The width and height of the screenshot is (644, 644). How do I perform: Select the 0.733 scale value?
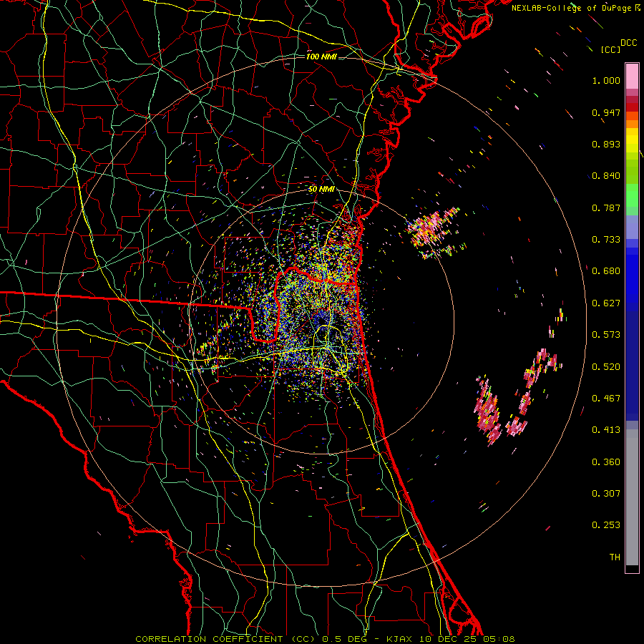click(606, 240)
